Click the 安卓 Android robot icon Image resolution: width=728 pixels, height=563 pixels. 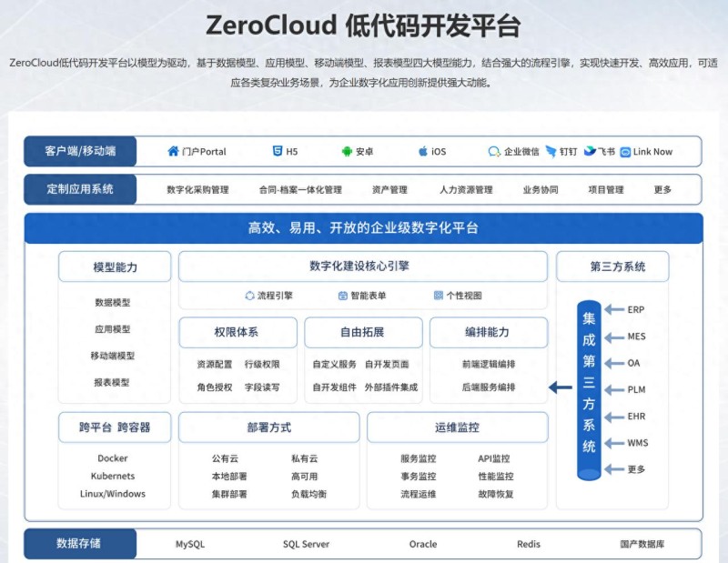(347, 151)
